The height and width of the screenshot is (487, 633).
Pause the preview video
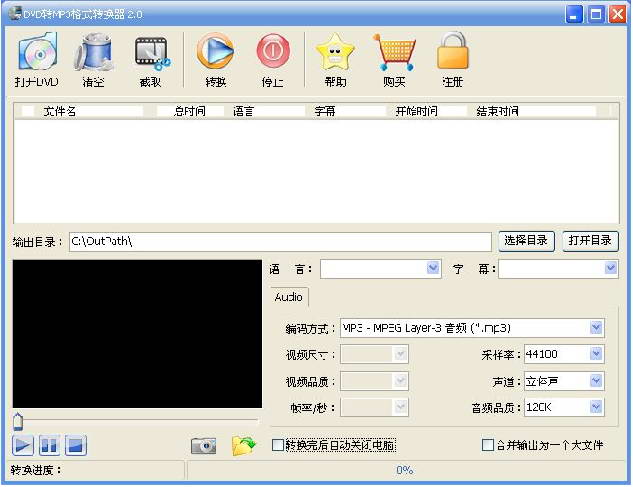pyautogui.click(x=49, y=445)
